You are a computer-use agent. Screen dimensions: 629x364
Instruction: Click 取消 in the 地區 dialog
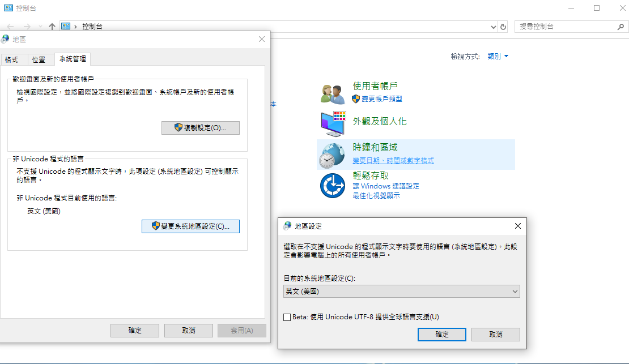tap(189, 331)
